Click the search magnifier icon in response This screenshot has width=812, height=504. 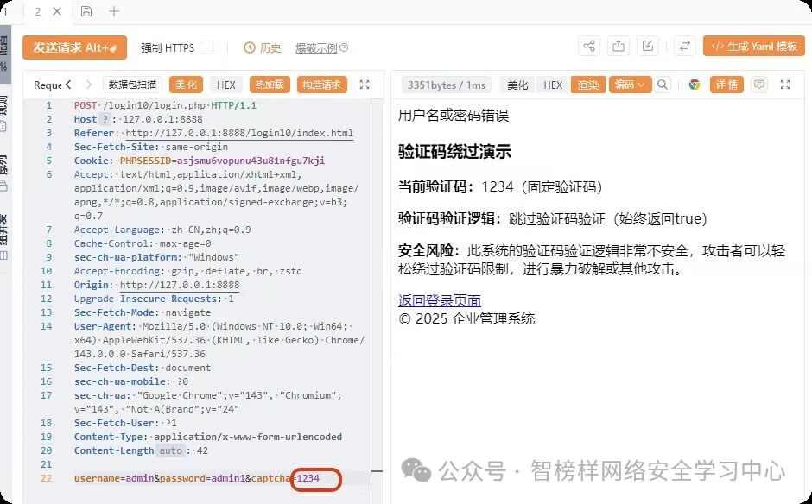(x=663, y=85)
